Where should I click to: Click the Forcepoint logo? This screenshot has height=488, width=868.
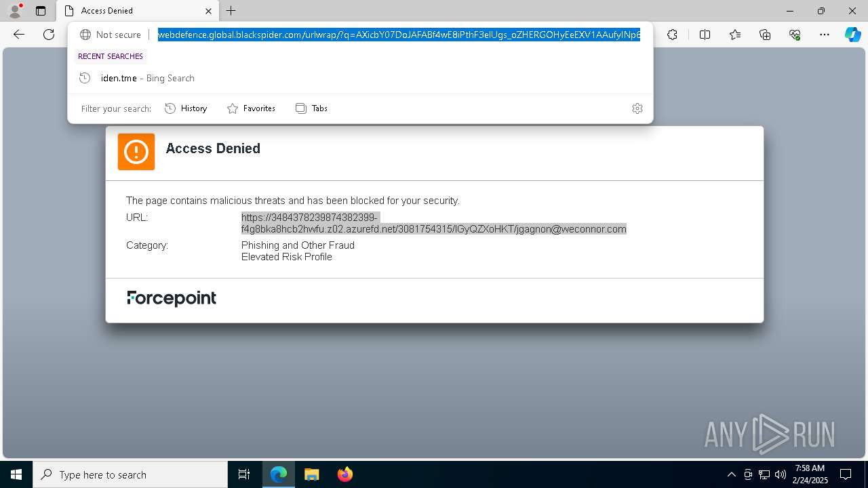(x=172, y=298)
